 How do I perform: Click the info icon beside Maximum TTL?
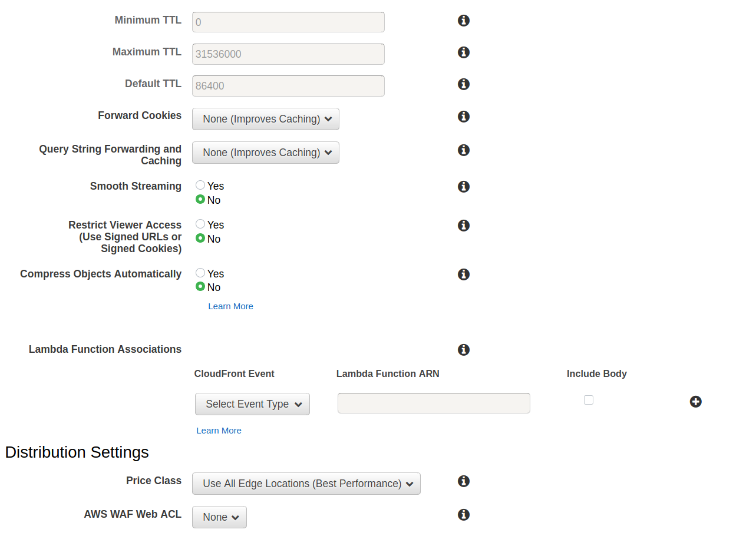pyautogui.click(x=464, y=52)
